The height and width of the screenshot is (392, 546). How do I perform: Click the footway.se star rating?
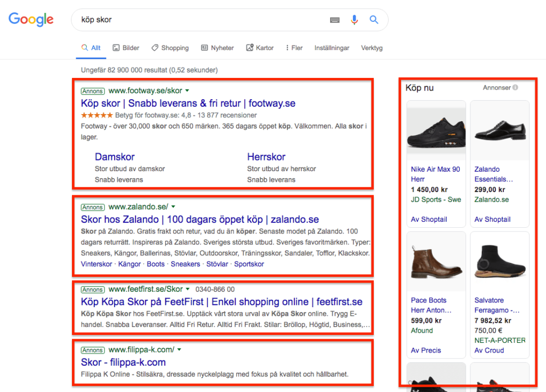pyautogui.click(x=97, y=115)
